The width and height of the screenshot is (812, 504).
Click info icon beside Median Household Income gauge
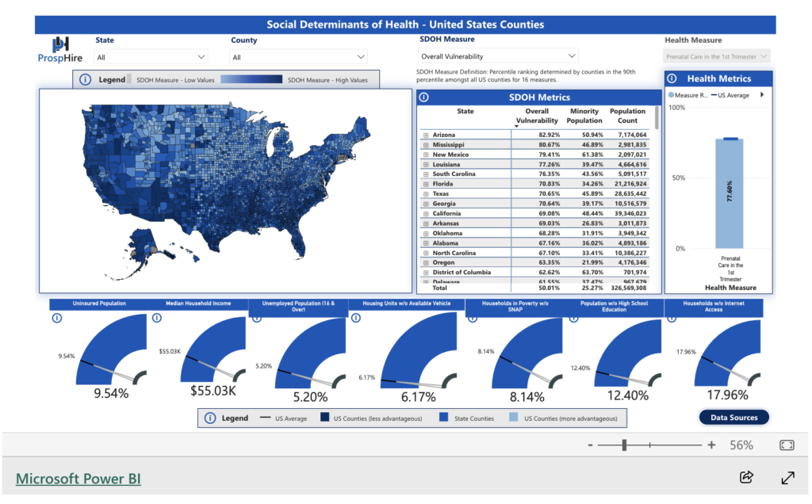(x=156, y=318)
